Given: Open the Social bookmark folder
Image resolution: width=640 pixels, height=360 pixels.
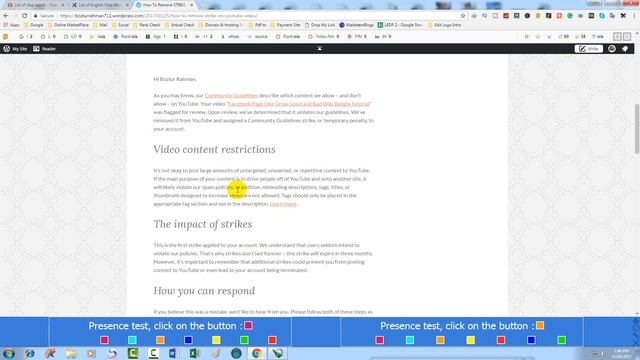Looking at the screenshot, I should pos(120,25).
